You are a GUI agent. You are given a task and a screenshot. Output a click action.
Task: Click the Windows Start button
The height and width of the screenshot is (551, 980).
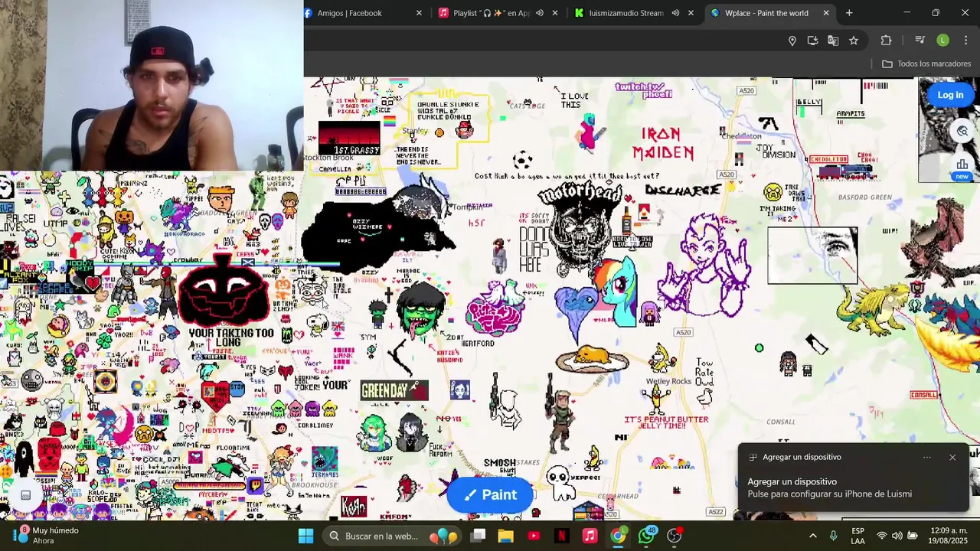[x=305, y=536]
